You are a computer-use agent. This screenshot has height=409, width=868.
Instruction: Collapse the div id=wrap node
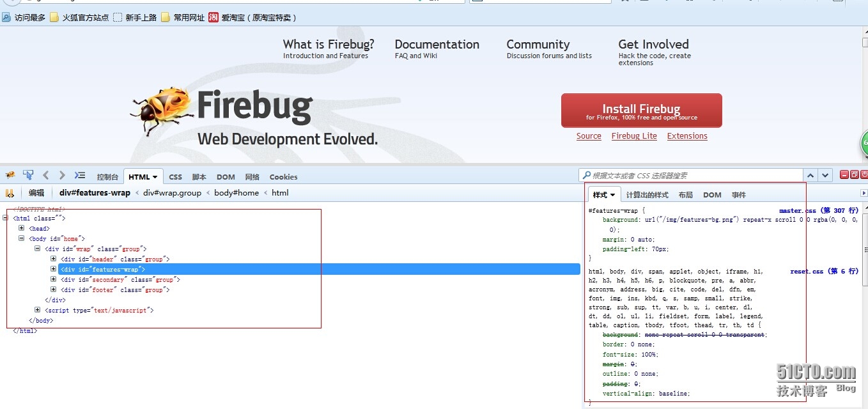coord(37,249)
